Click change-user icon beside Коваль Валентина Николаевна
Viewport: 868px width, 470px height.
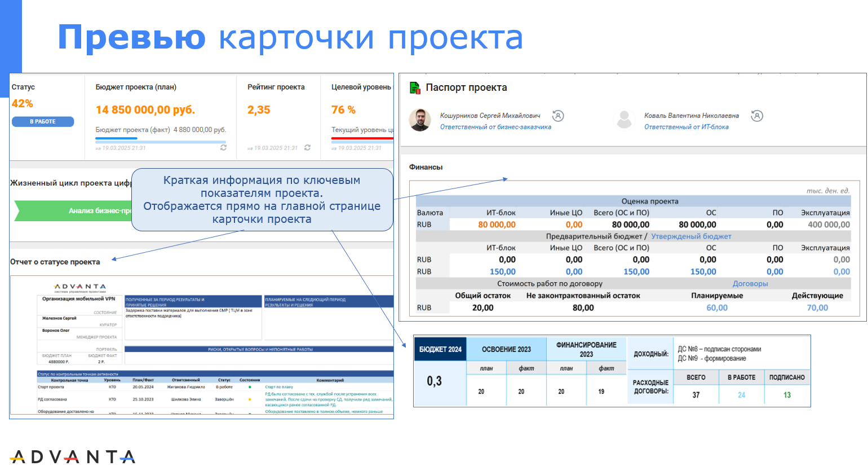(x=757, y=116)
